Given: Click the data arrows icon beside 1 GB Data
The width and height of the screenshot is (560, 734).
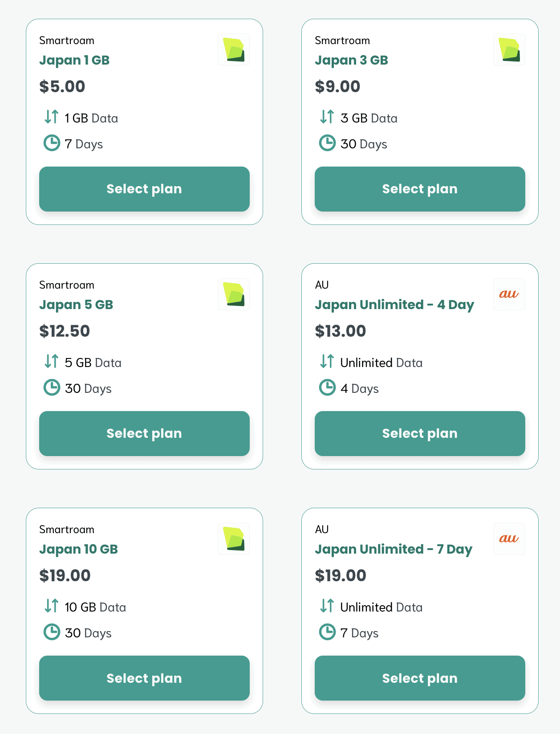Looking at the screenshot, I should point(52,117).
